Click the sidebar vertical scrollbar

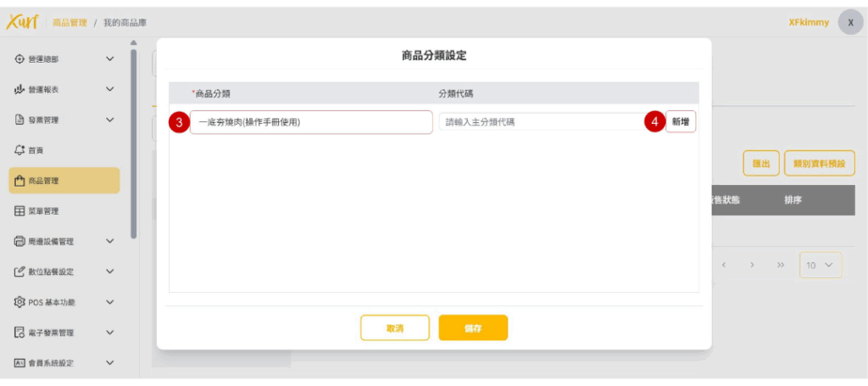[x=133, y=144]
